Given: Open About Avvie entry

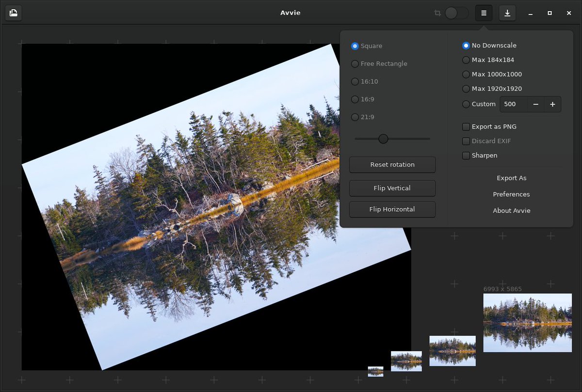Looking at the screenshot, I should tap(512, 211).
